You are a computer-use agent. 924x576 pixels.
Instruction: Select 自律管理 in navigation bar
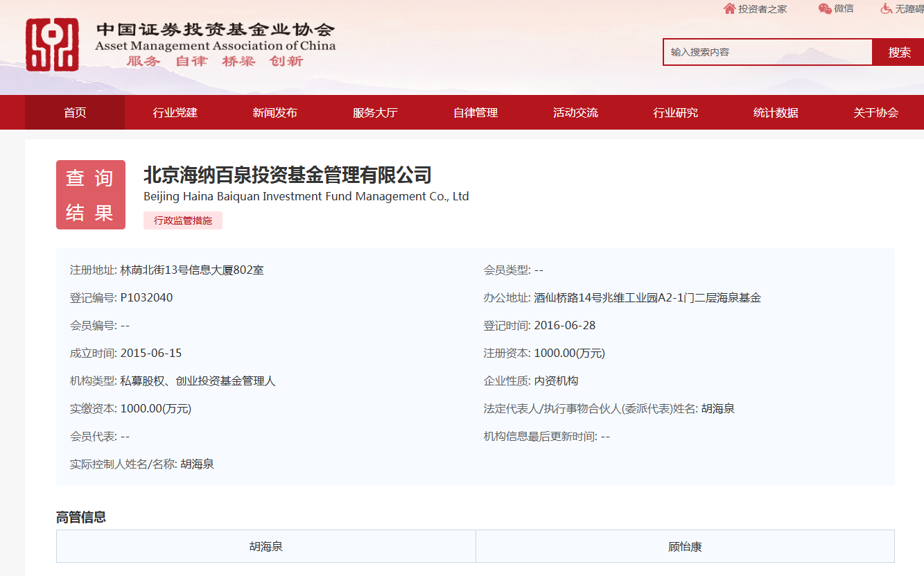(476, 112)
